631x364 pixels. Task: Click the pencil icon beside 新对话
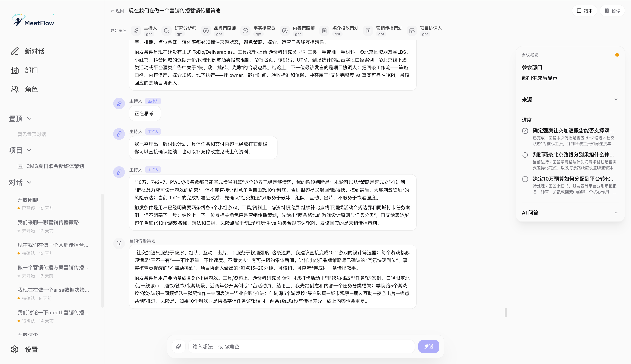point(14,51)
